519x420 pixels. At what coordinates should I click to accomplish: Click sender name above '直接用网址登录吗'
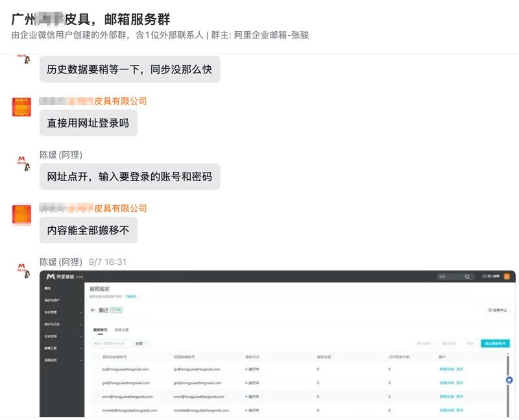pos(93,101)
